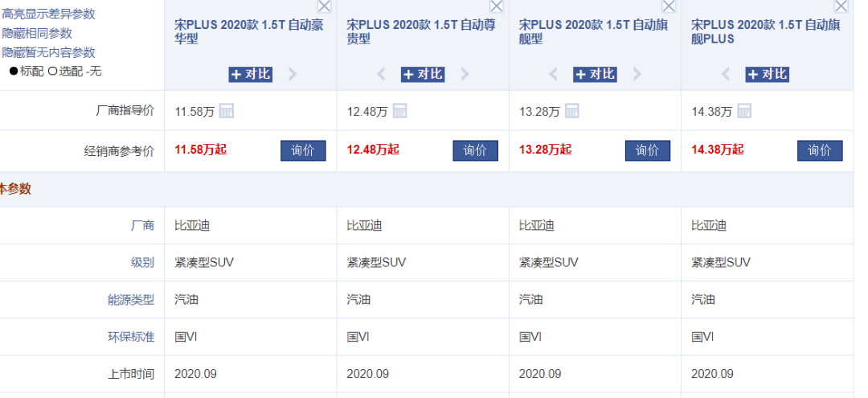The image size is (868, 398).
Task: Click dealer price 11.58万起
Action: point(200,150)
